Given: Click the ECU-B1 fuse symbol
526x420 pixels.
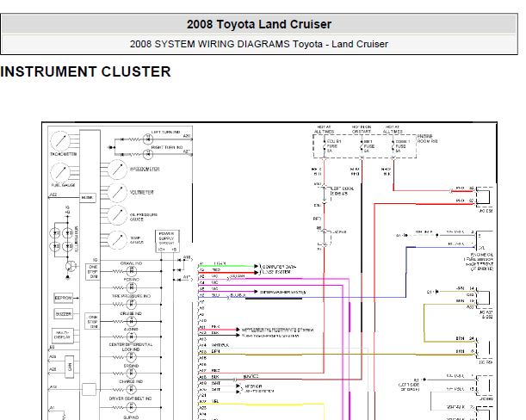Looking at the screenshot, I should click(x=324, y=146).
